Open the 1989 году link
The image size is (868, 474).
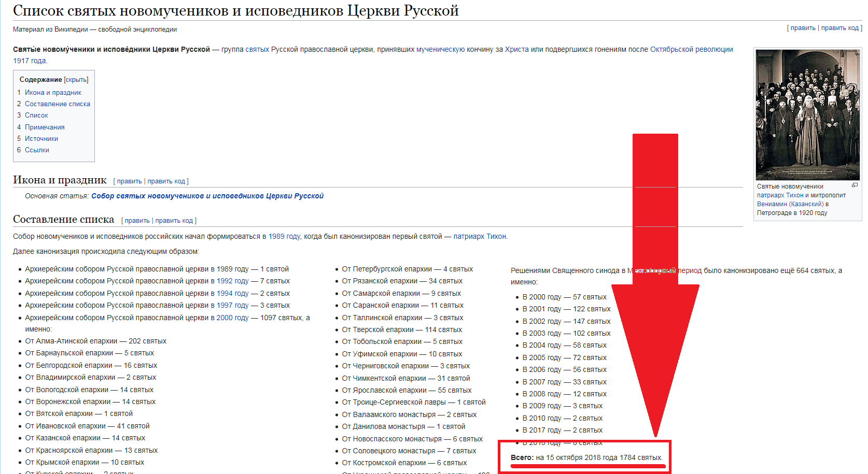pyautogui.click(x=284, y=237)
